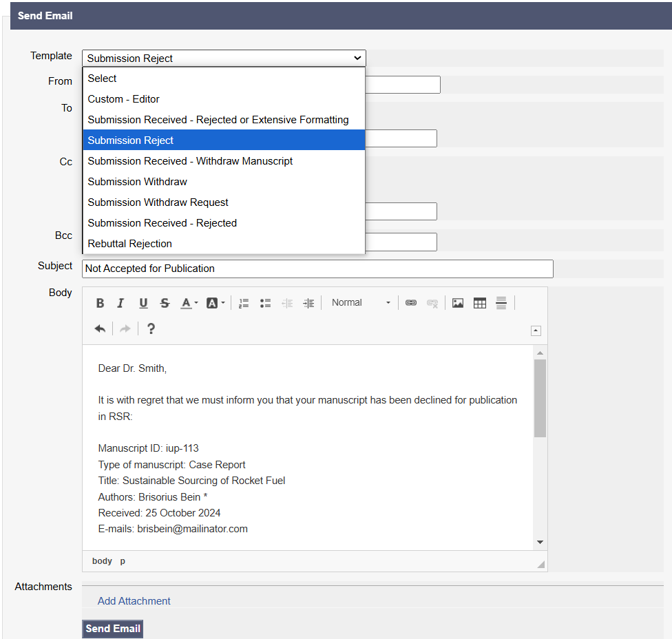The height and width of the screenshot is (639, 672).
Task: Toggle bold formatting in body editor
Action: click(101, 303)
